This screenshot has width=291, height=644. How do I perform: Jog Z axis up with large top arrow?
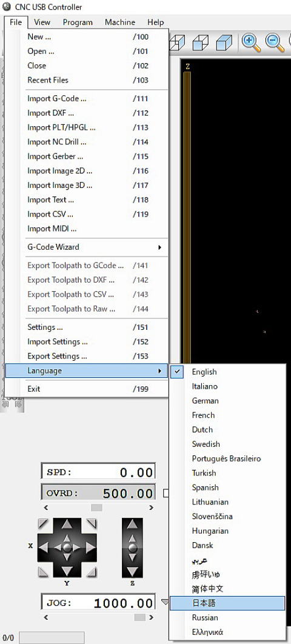(132, 524)
